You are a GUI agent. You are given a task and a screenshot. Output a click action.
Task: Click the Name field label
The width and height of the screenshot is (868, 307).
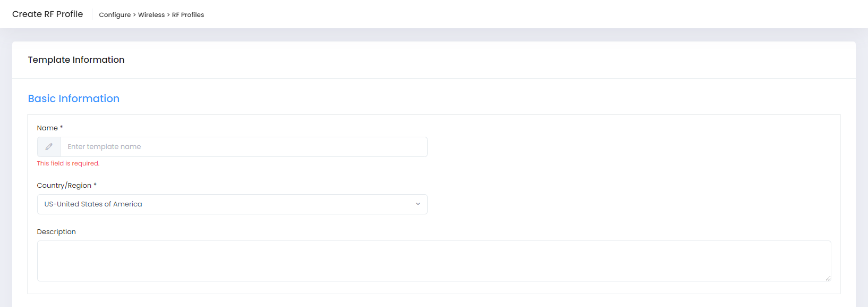pos(47,128)
